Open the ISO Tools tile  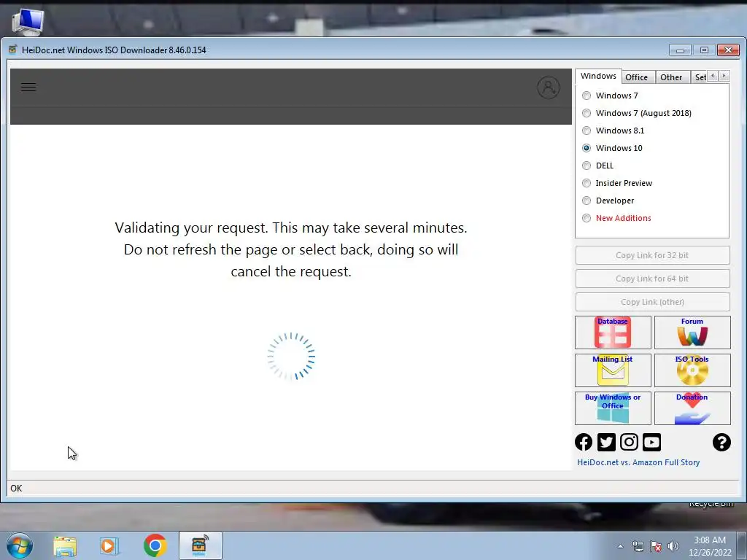(692, 370)
